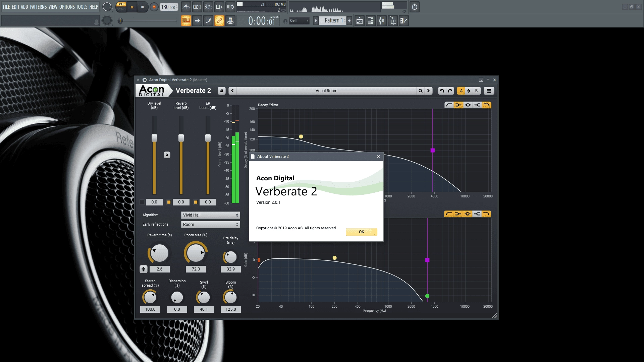Click the stop playback button
Viewport: 644px width, 362px height.
pyautogui.click(x=143, y=7)
